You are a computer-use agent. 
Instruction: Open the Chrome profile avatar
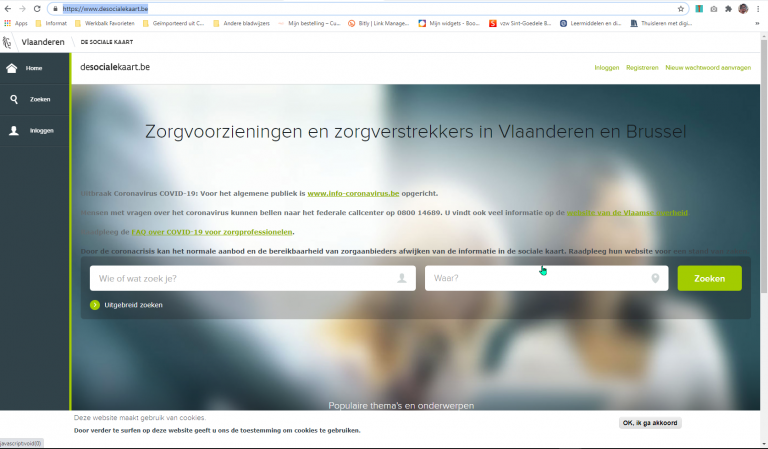(743, 9)
